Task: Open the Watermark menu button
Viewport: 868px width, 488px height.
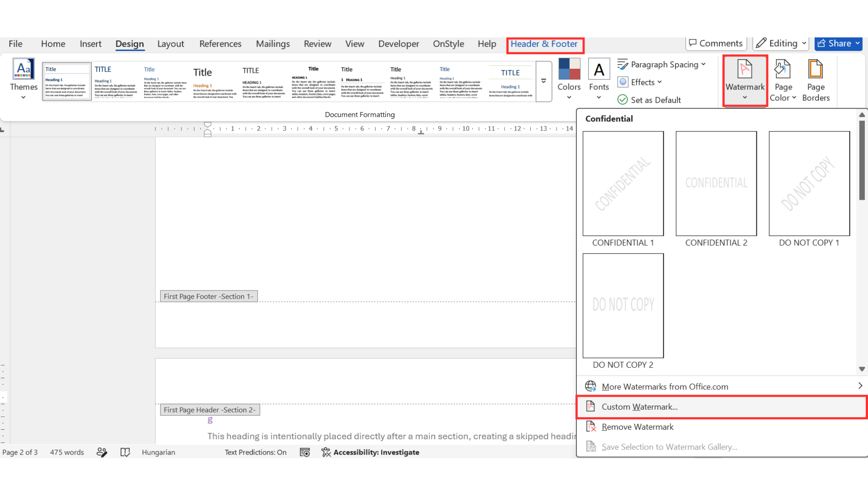Action: [x=745, y=80]
